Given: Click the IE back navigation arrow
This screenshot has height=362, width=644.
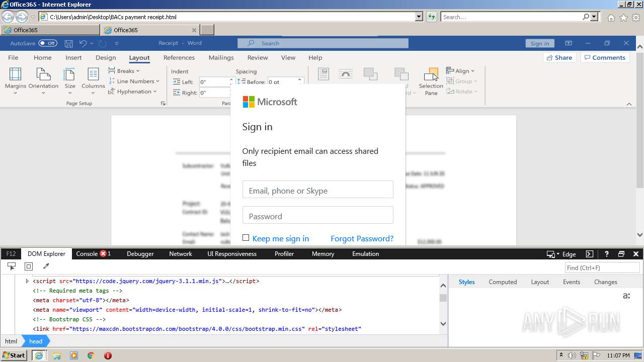Looking at the screenshot, I should [8, 17].
